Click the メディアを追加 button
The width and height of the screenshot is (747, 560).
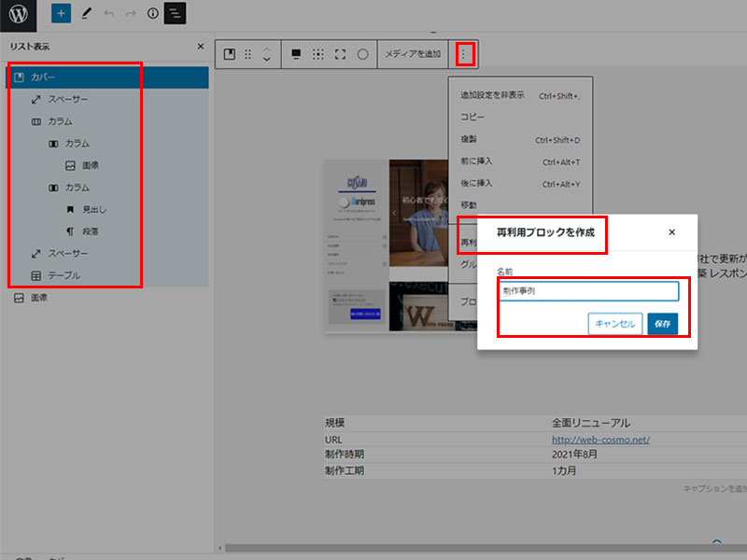point(413,54)
